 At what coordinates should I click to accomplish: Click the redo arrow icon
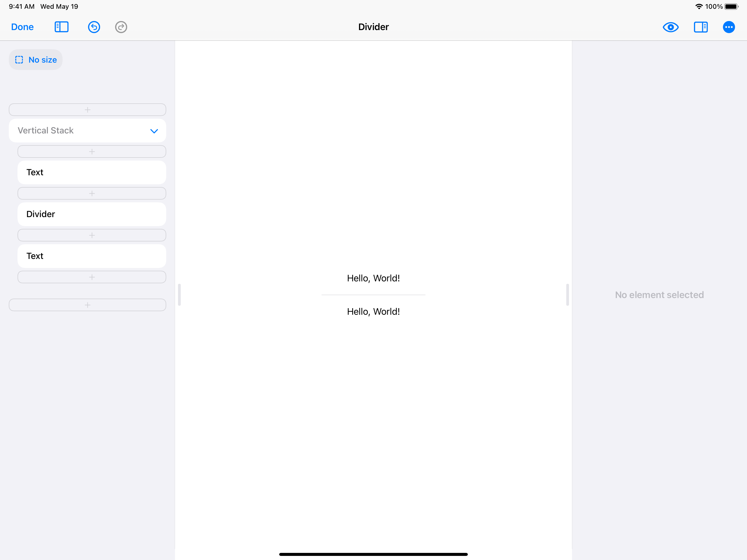tap(121, 27)
